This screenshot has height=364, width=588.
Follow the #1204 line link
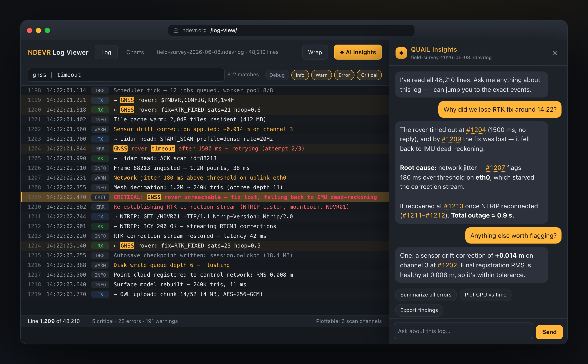pos(476,130)
